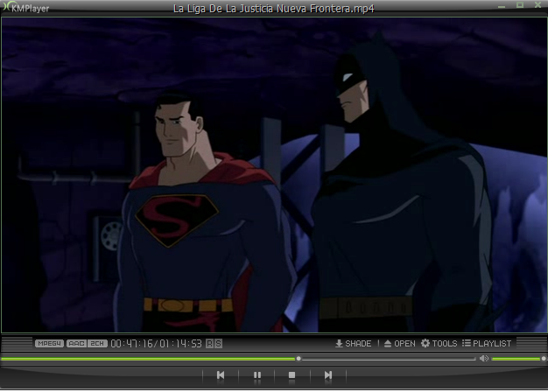Close the KMPlayer window
This screenshot has width=548, height=392.
[x=537, y=4]
